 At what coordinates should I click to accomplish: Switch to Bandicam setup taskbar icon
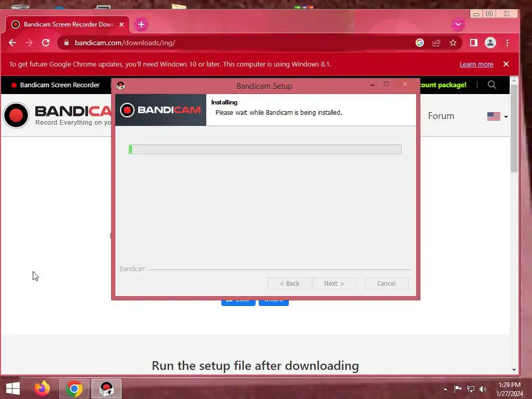coord(106,389)
